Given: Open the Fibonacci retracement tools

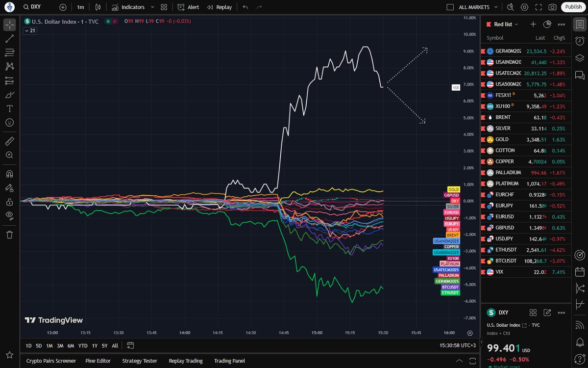Looking at the screenshot, I should click(10, 53).
